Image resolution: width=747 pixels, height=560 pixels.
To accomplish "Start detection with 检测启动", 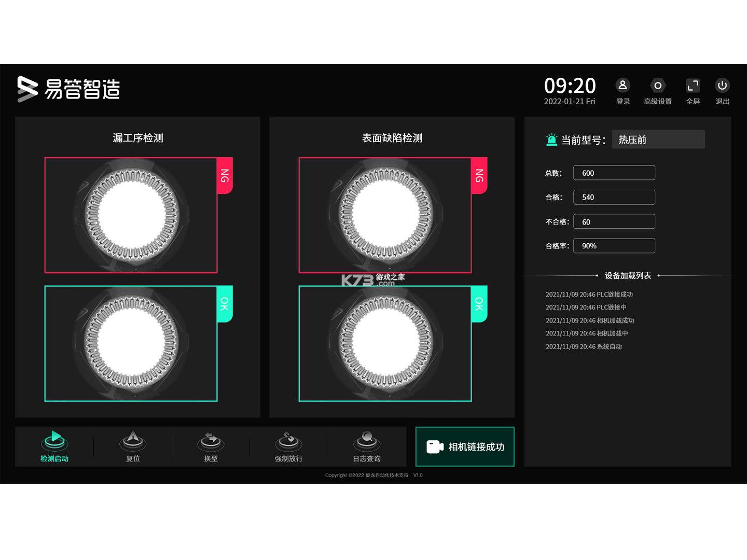I will [54, 446].
